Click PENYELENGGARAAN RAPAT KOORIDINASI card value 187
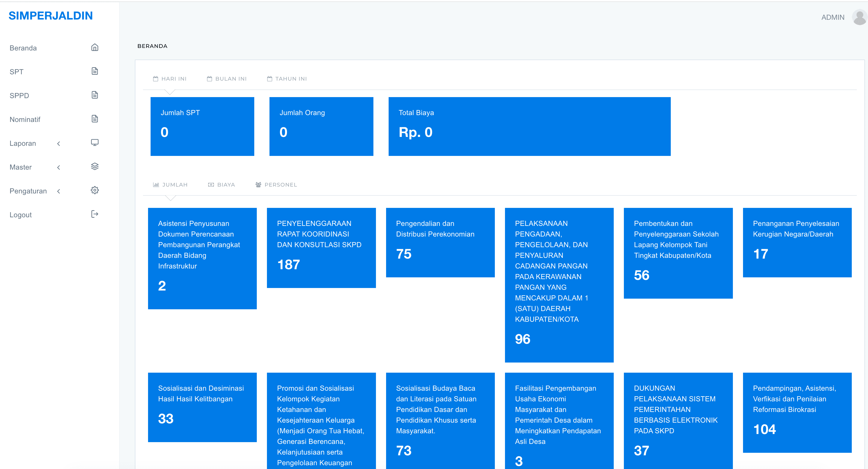The image size is (868, 469). point(288,265)
